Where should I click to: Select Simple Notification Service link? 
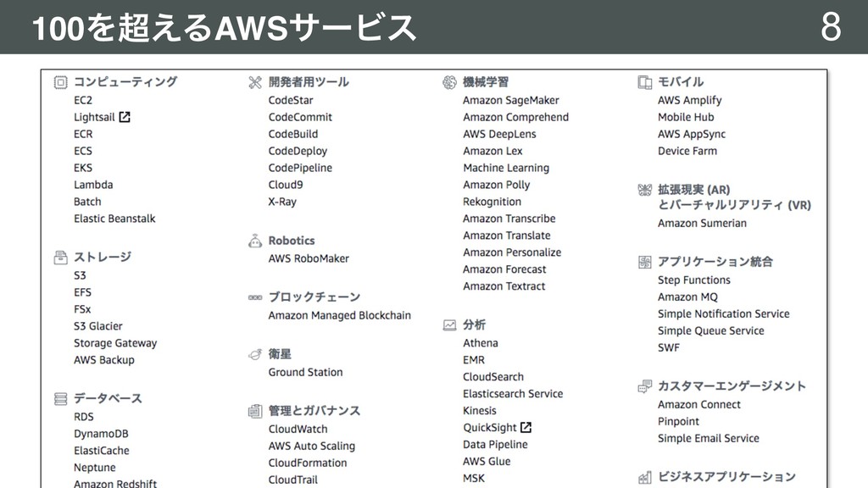click(724, 313)
